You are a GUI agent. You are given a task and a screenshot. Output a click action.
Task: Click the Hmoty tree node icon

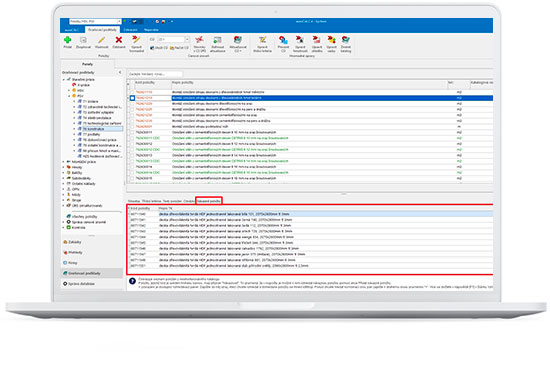(69, 167)
